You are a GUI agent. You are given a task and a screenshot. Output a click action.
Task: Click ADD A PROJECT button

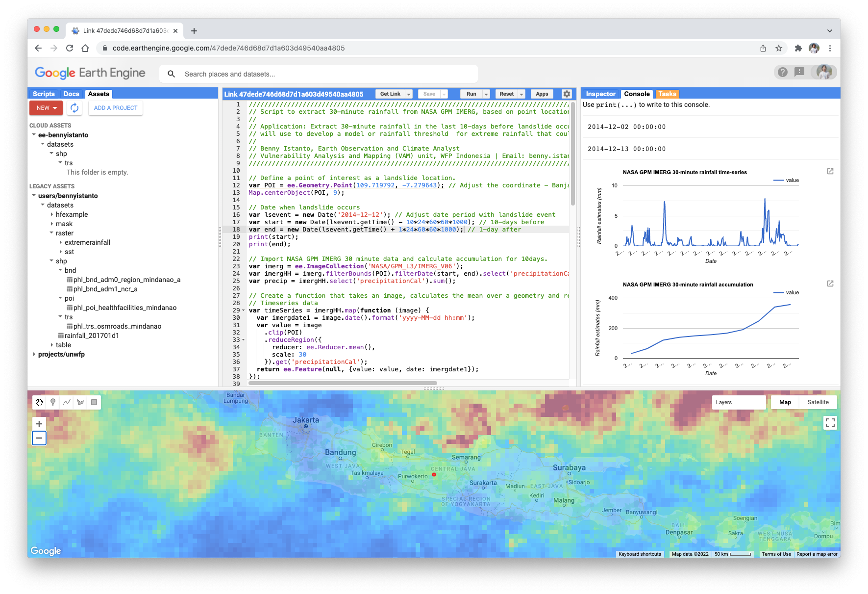tap(116, 108)
